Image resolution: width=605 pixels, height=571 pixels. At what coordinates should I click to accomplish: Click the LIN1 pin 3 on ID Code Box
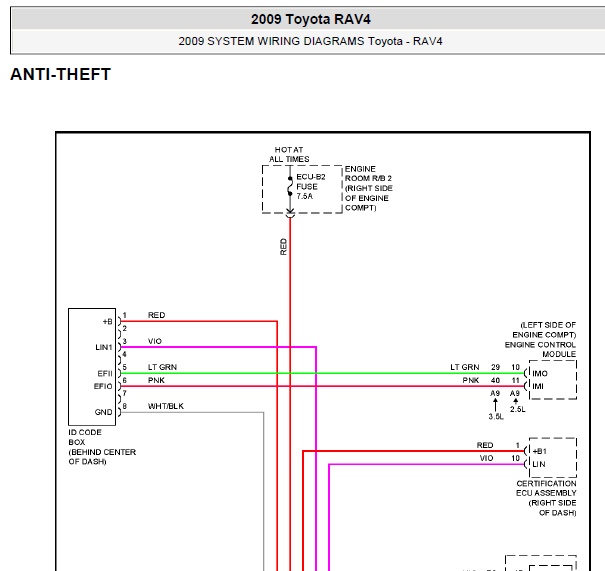119,347
